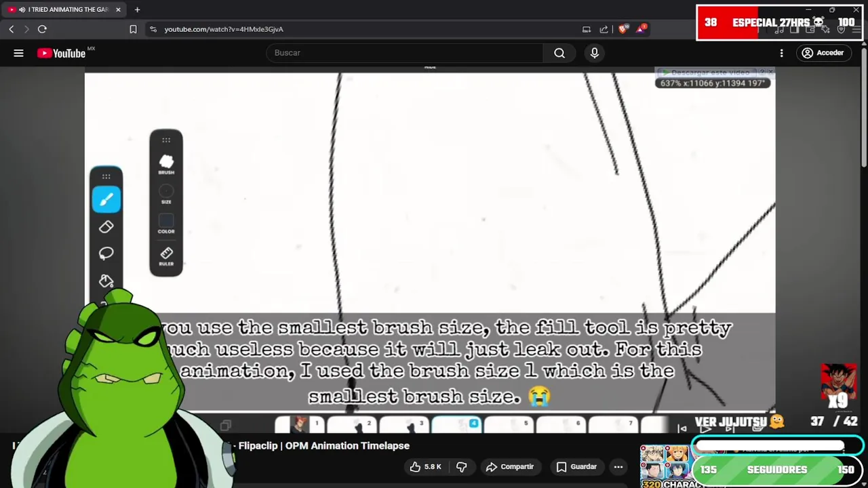Close the YouTube browser tab
This screenshot has height=488, width=868.
(x=118, y=9)
